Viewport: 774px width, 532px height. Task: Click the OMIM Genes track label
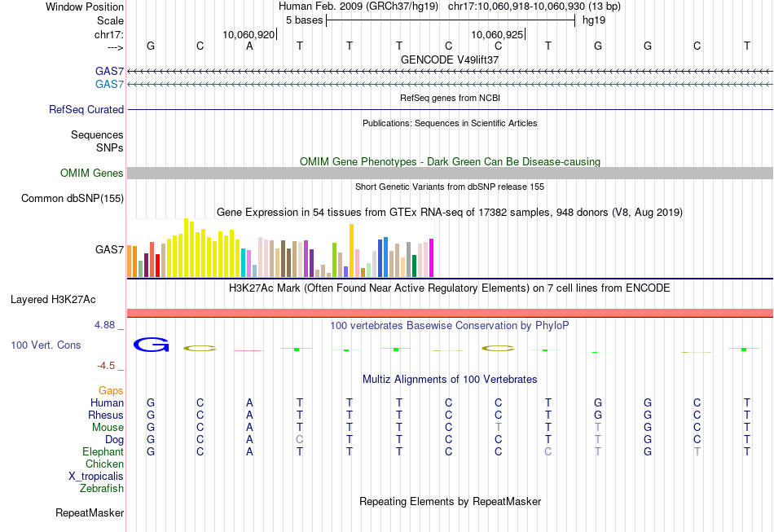click(92, 174)
